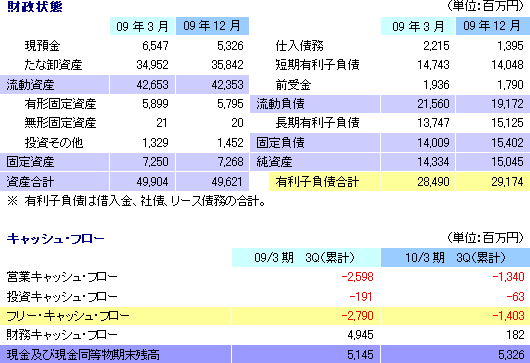The height and width of the screenshot is (363, 530).
Task: Click the 営業キャッシュ・フロー row label
Action: coord(62,277)
